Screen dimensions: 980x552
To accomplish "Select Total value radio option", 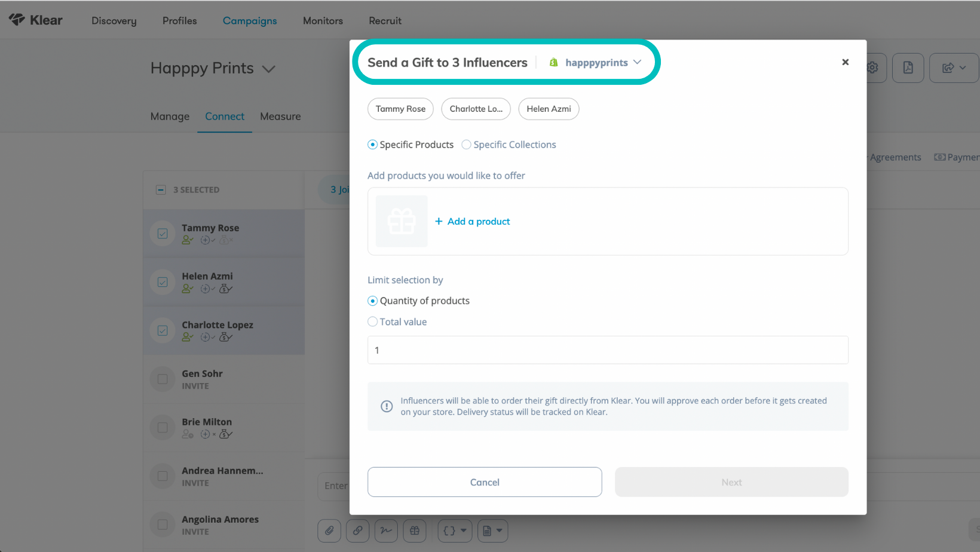I will [x=372, y=321].
